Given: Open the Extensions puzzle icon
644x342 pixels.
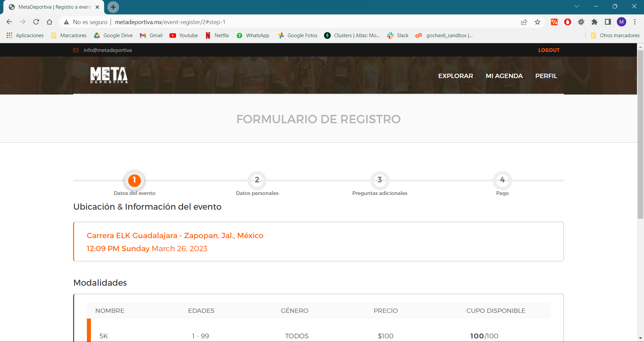Looking at the screenshot, I should pos(594,22).
